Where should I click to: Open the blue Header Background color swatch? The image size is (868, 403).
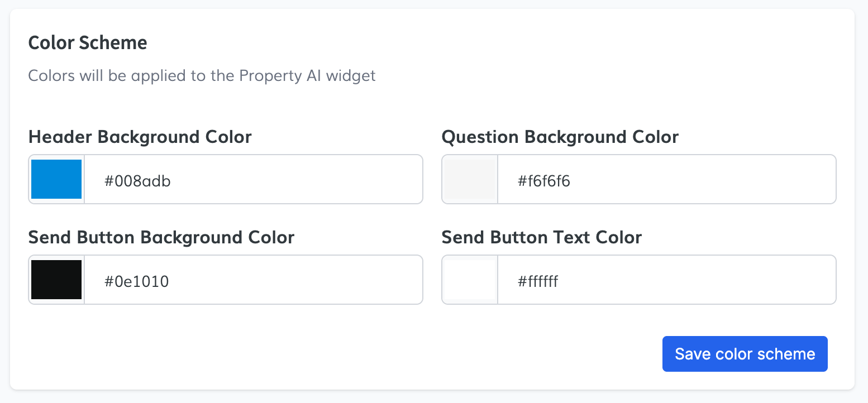point(56,179)
